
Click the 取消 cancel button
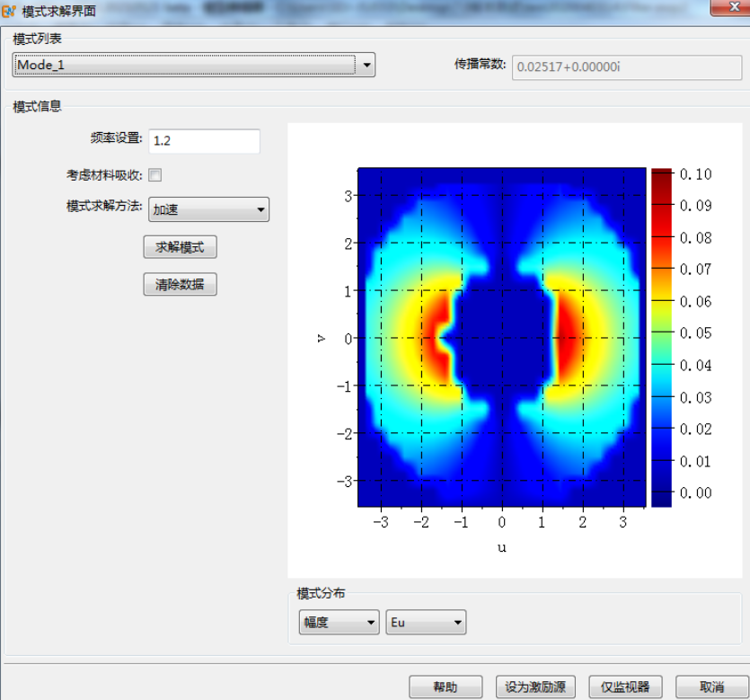point(711,687)
